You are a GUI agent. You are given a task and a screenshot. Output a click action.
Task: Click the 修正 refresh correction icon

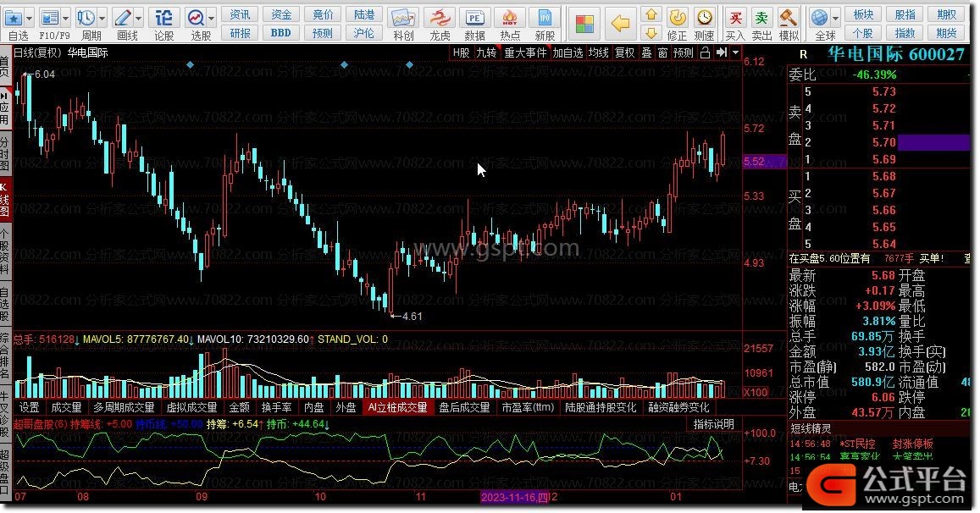678,18
